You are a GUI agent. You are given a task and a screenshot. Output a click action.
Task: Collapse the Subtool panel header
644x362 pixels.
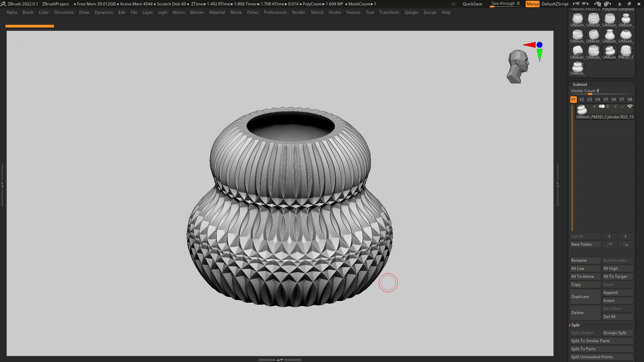[x=580, y=84]
